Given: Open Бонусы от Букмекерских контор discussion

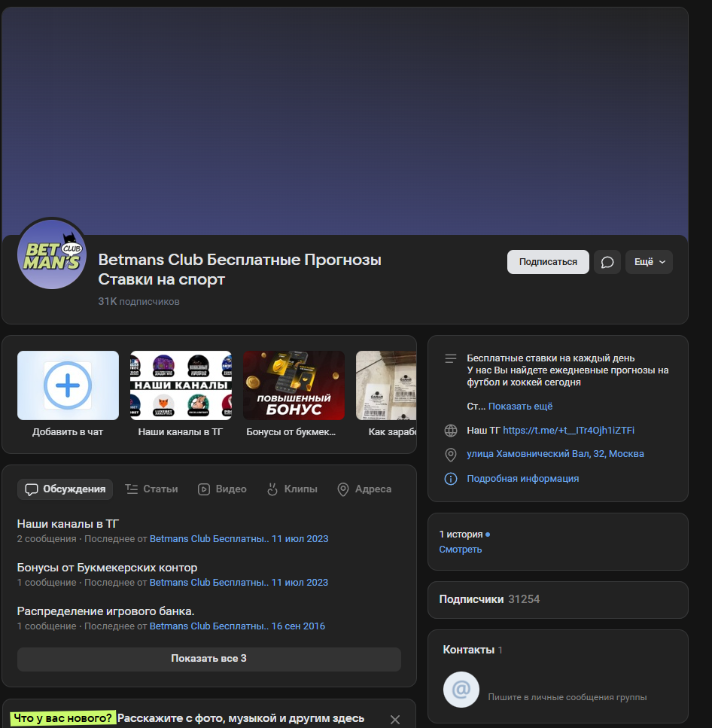Looking at the screenshot, I should click(x=107, y=568).
